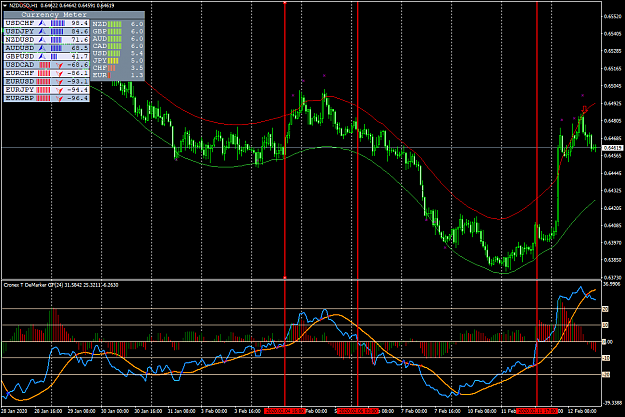Click the USDCHF up-arrow icon
The width and height of the screenshot is (625, 417).
[42, 23]
